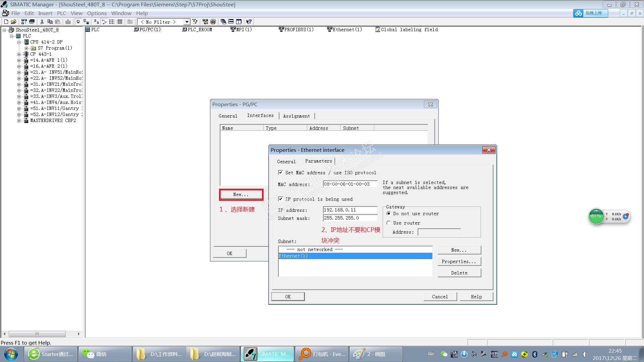
Task: Click the Configure Network toolbar icon
Action: point(205,22)
